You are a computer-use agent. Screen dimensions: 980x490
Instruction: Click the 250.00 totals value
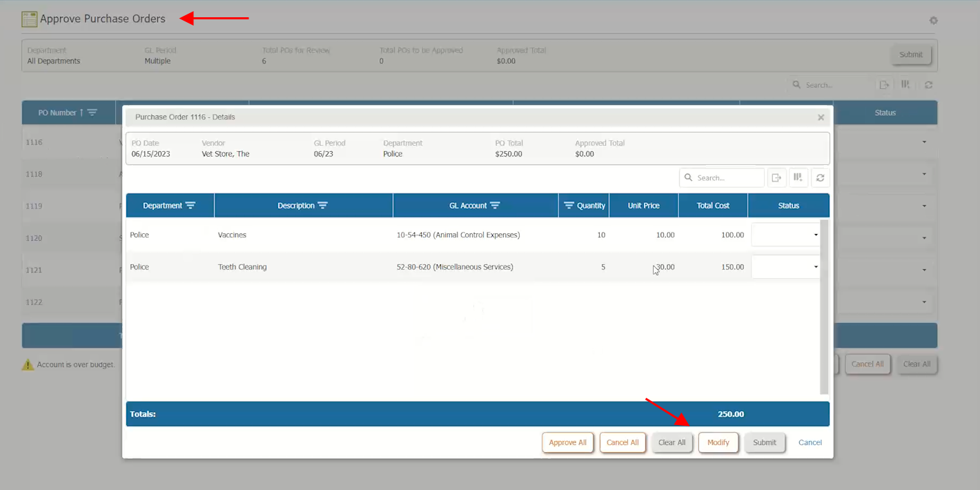coord(731,414)
